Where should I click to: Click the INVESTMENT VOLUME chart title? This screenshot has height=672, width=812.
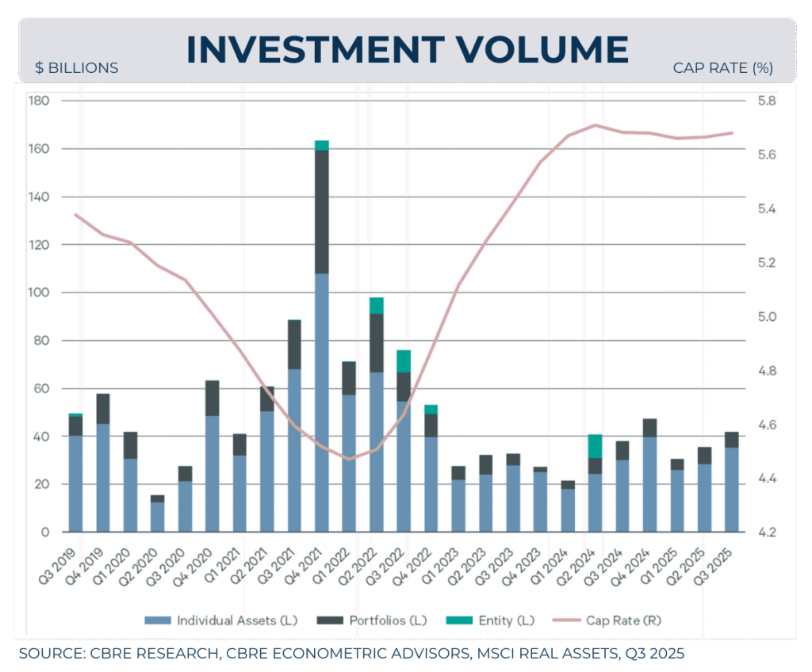pos(407,49)
